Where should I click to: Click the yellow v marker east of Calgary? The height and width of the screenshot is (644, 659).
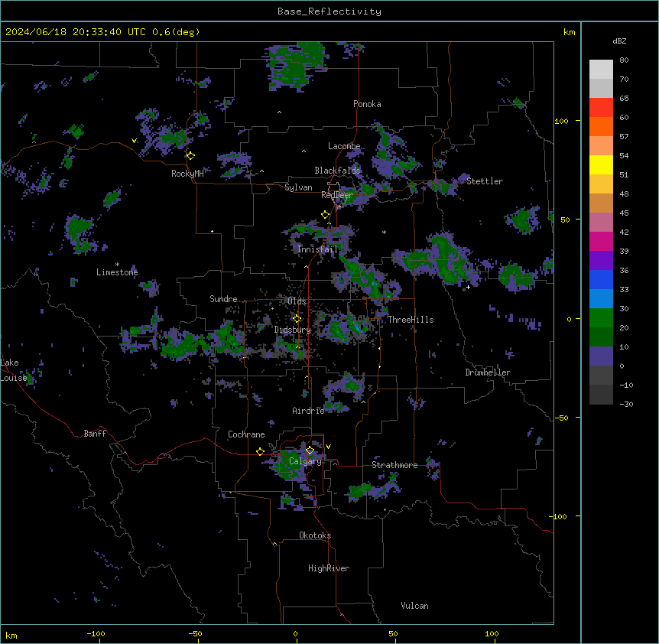coord(328,447)
